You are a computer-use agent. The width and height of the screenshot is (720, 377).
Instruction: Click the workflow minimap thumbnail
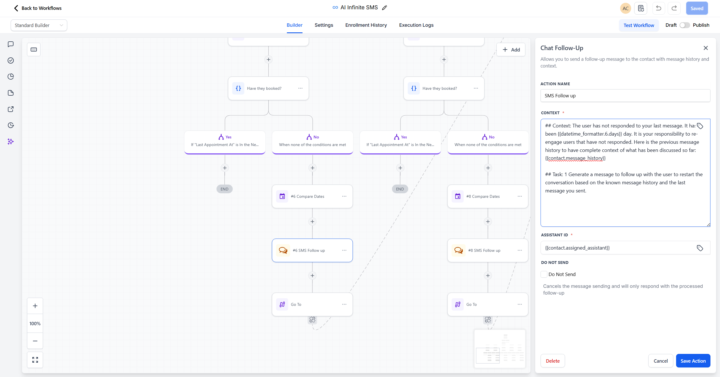(500, 349)
